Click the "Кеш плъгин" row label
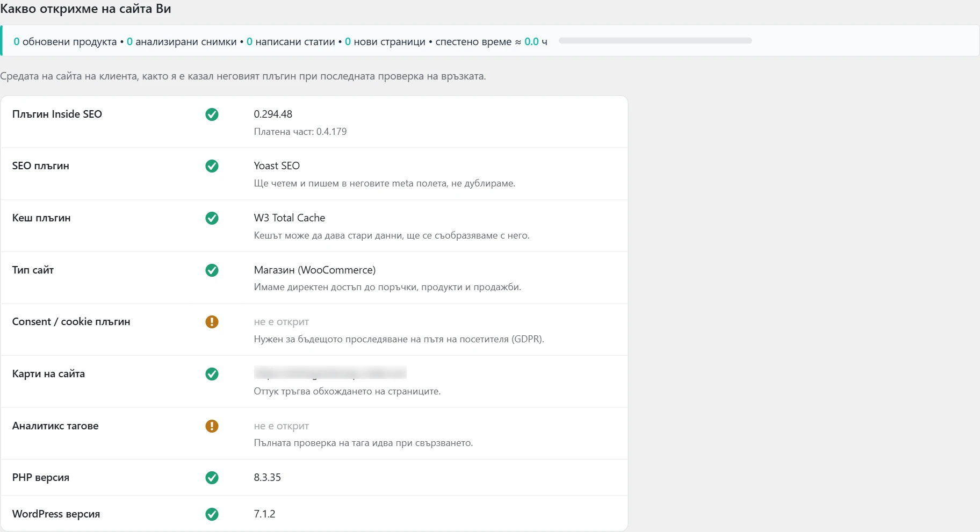 [41, 218]
